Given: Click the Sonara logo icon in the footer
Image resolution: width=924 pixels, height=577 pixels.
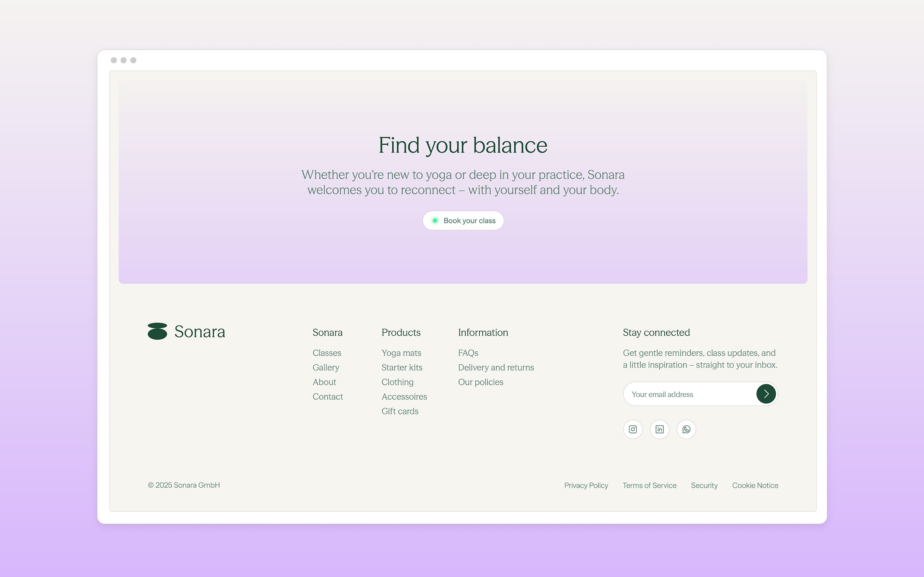Looking at the screenshot, I should point(157,332).
